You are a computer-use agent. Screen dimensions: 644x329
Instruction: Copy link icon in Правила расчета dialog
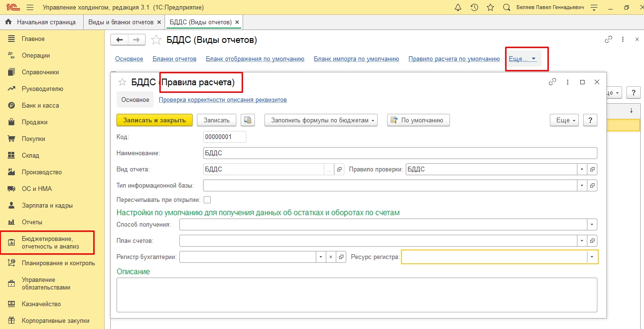(x=552, y=82)
